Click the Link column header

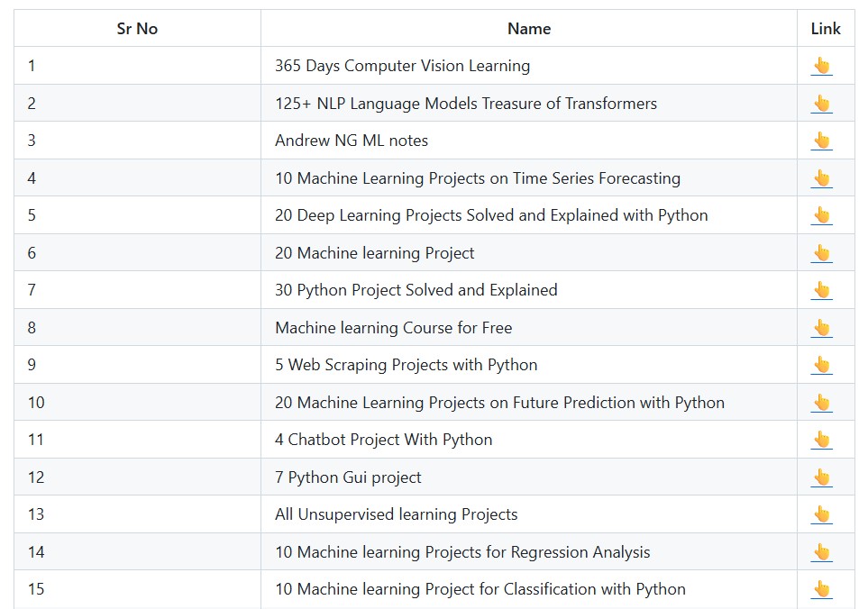[826, 29]
